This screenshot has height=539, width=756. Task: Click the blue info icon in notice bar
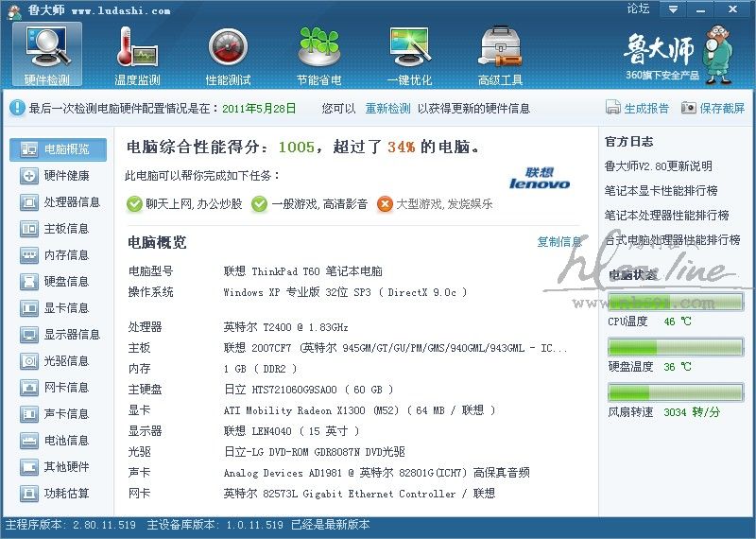(17, 108)
